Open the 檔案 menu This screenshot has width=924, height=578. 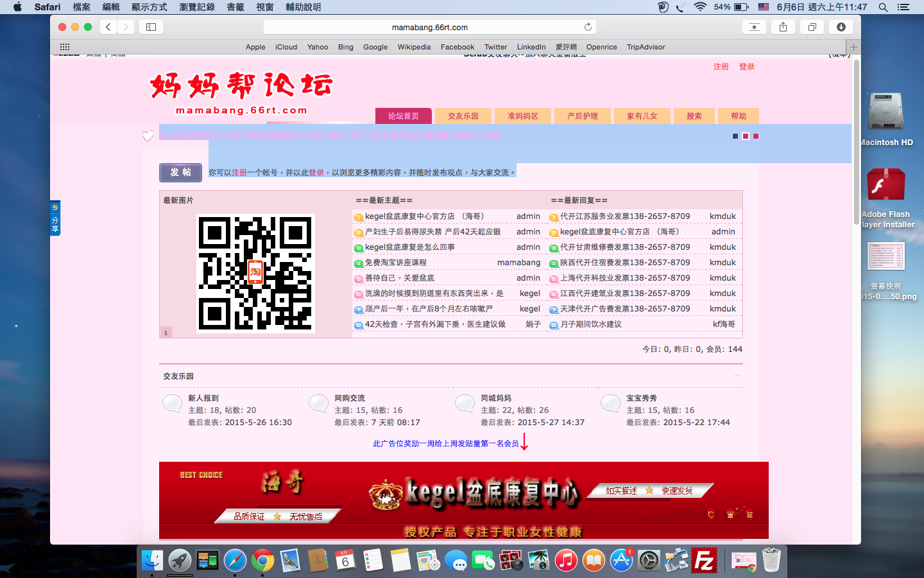pos(81,7)
